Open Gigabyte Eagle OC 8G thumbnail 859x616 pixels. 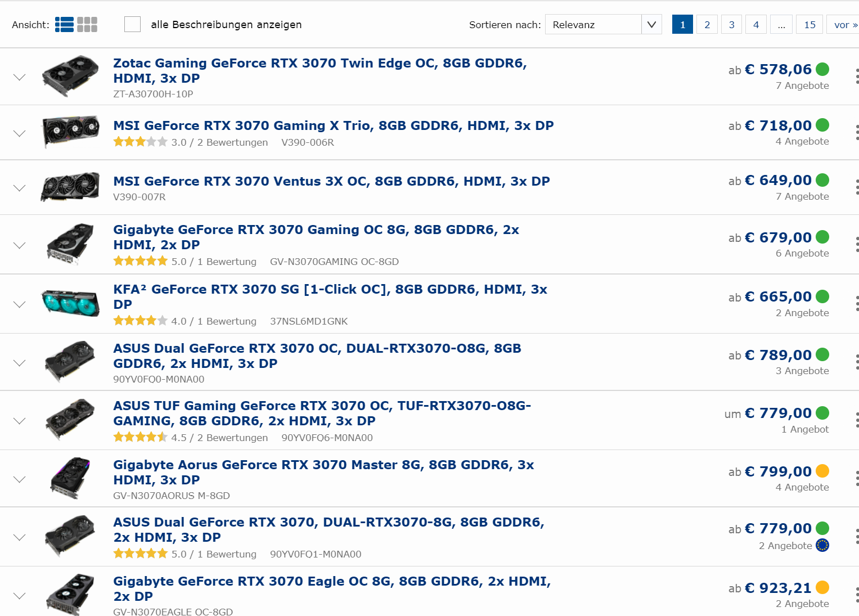pyautogui.click(x=70, y=595)
